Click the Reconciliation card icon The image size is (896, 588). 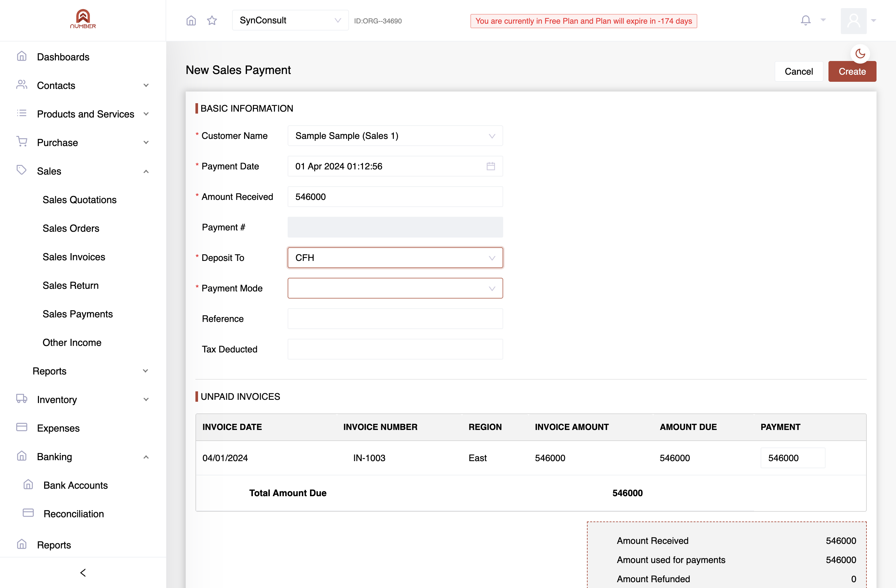coord(28,513)
